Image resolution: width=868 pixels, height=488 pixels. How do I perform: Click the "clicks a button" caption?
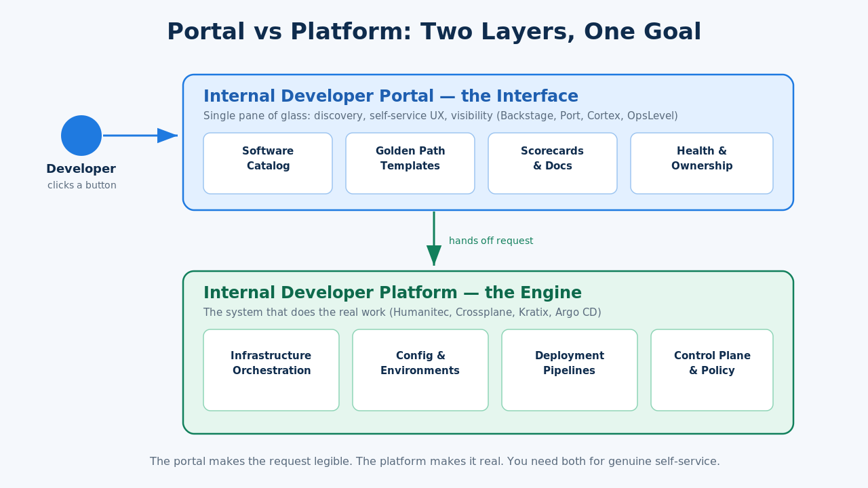[82, 186]
